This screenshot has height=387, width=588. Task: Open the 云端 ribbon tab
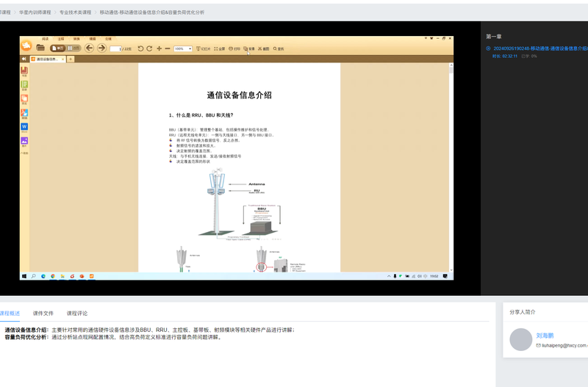coord(108,39)
